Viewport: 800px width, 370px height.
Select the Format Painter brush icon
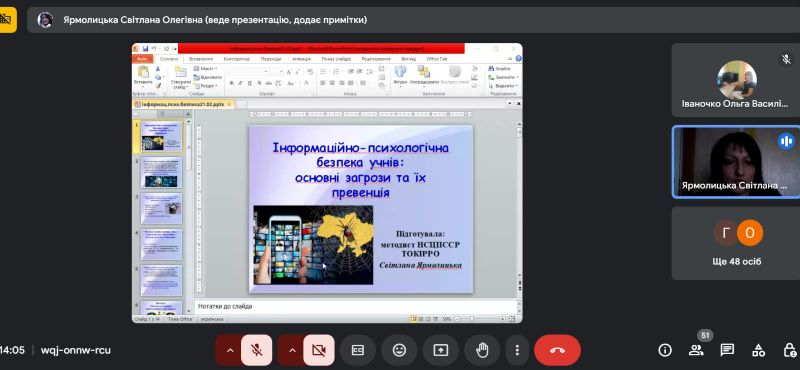[x=158, y=86]
